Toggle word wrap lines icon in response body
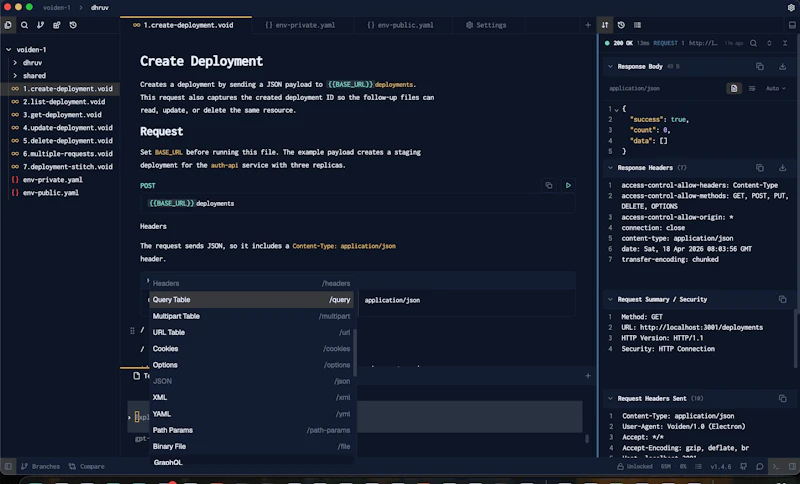800x484 pixels. (752, 88)
